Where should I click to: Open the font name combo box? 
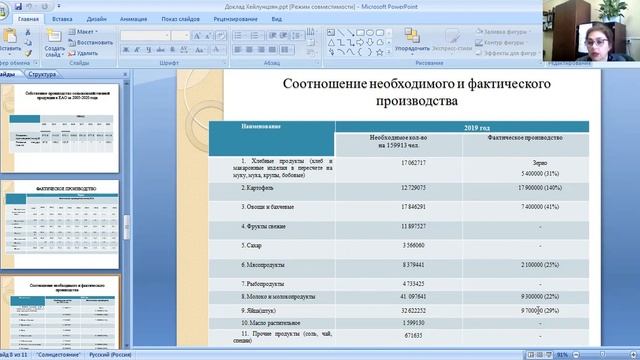[x=145, y=36]
